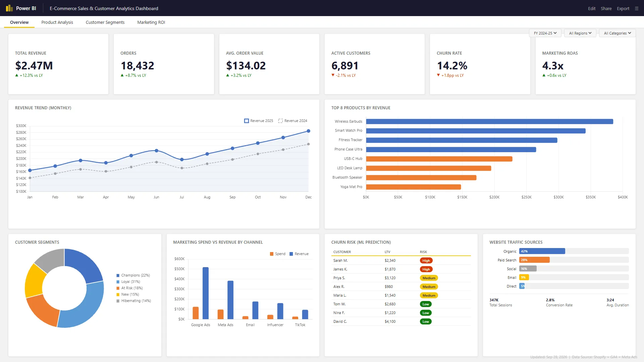Switch to the Product Analysis tab
This screenshot has width=644, height=362.
click(57, 22)
